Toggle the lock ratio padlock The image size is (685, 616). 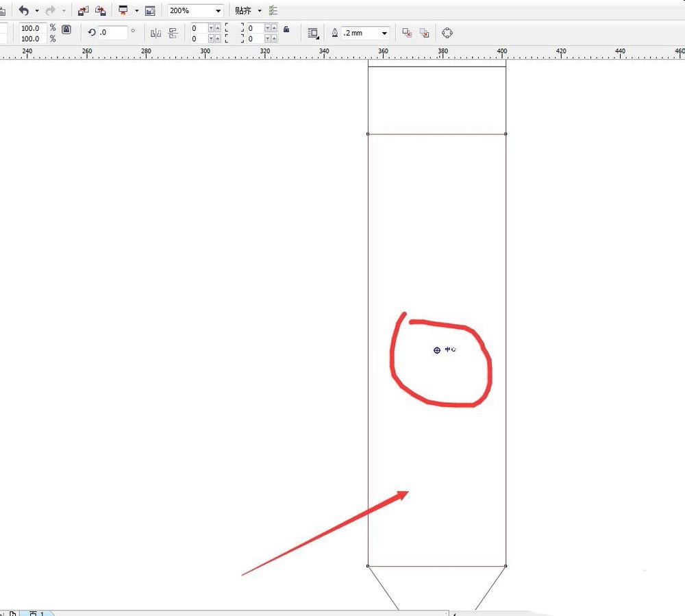tap(66, 29)
